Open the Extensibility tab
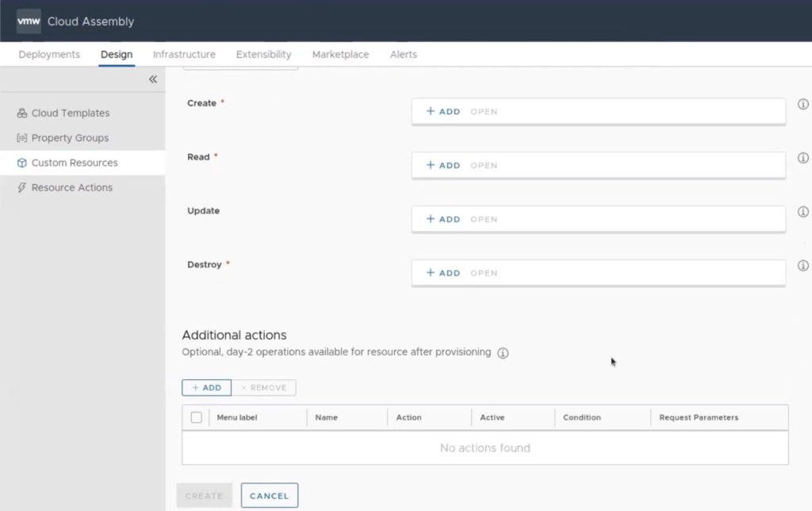The image size is (812, 511). [x=263, y=55]
